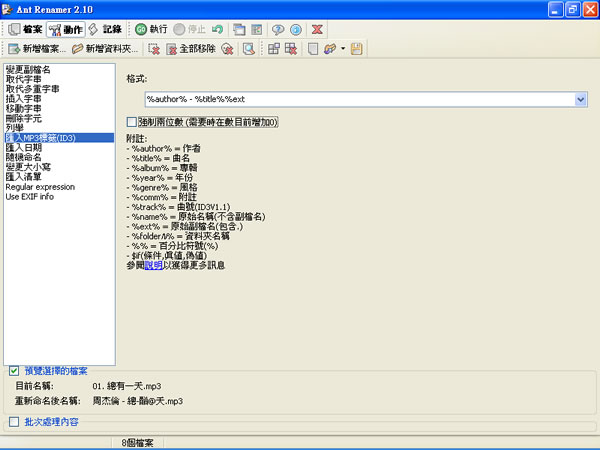Restore down the Ant Renamer window
Image resolution: width=600 pixels, height=450 pixels.
[573, 10]
